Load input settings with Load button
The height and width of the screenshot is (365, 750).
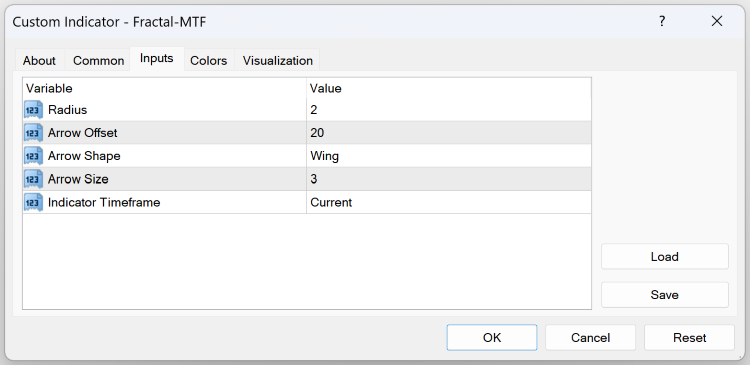tap(665, 257)
